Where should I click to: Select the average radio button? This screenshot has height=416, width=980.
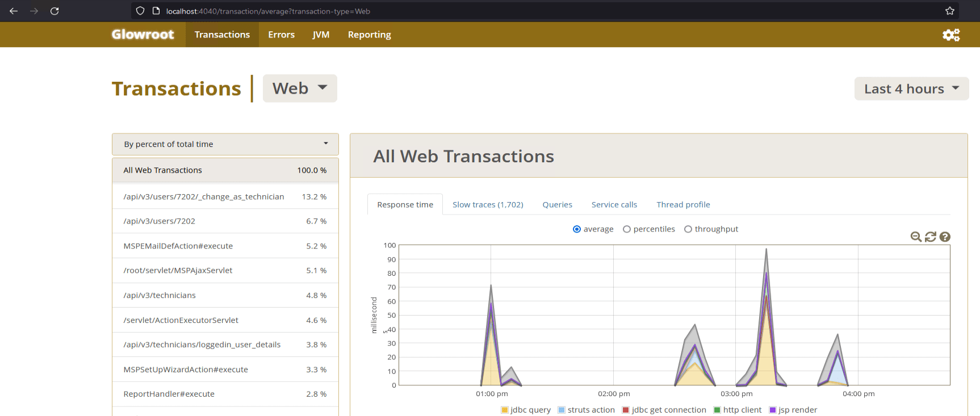click(577, 229)
